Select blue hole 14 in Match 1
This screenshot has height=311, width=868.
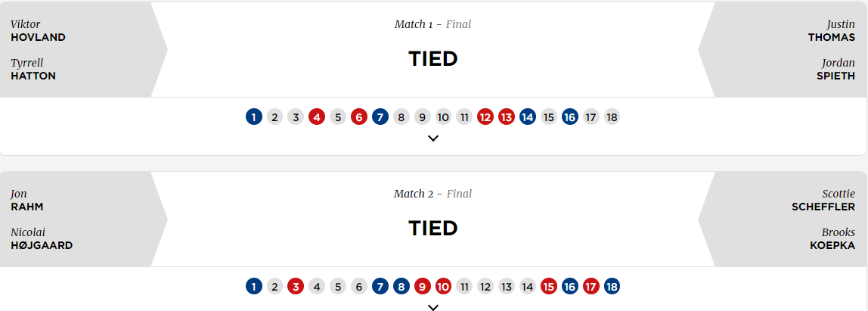528,117
